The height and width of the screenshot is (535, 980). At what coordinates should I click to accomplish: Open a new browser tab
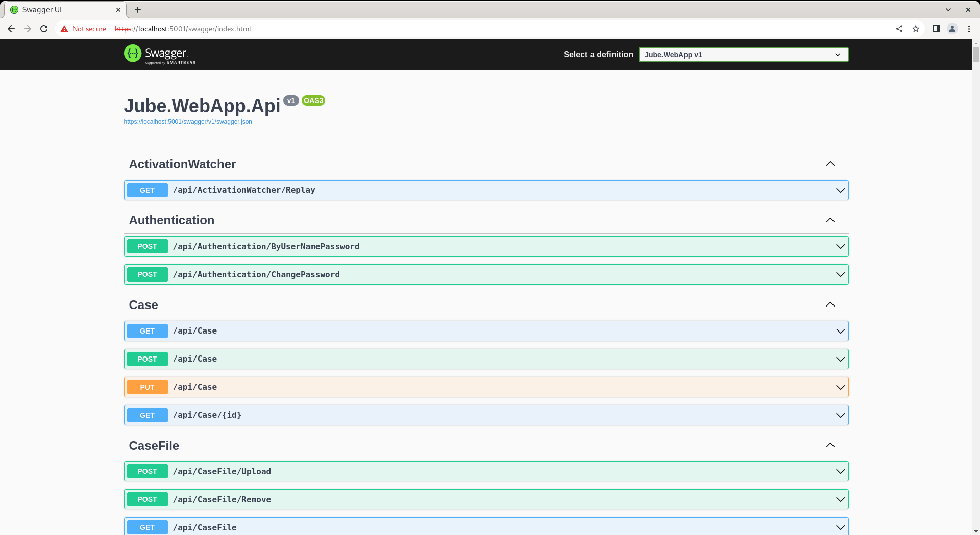pos(138,10)
